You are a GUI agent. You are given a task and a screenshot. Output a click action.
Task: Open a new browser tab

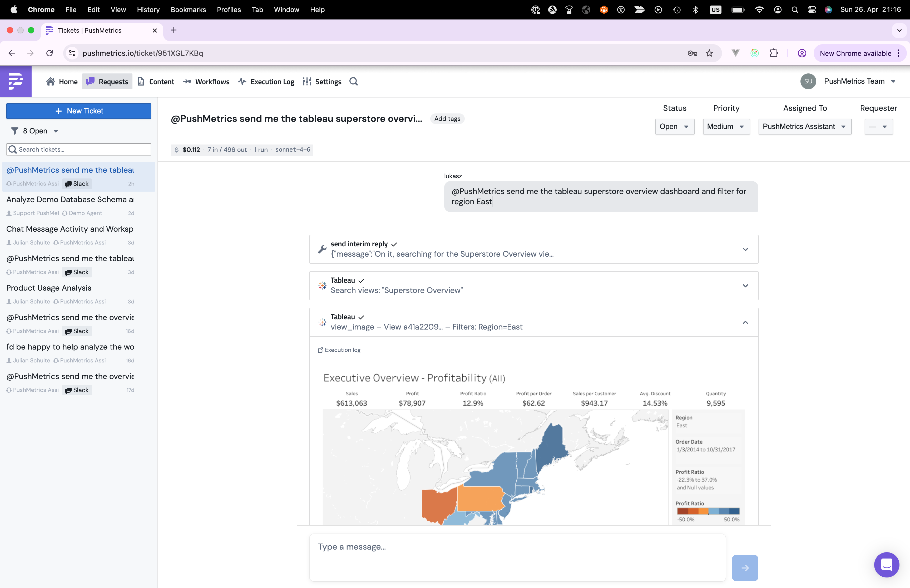pyautogui.click(x=174, y=30)
